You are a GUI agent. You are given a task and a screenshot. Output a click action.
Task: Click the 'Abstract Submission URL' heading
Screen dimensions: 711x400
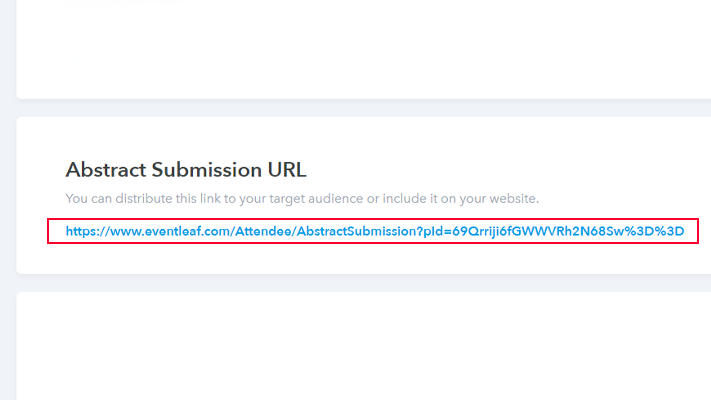[x=186, y=169]
